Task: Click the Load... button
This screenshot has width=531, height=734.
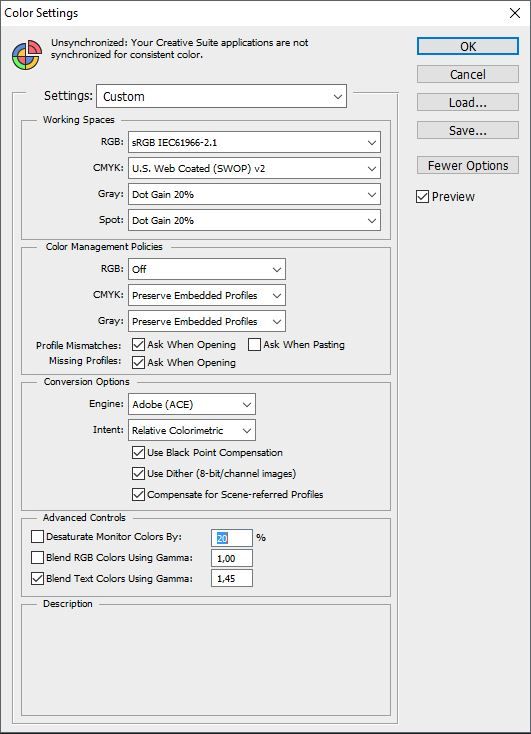Action: click(x=468, y=102)
